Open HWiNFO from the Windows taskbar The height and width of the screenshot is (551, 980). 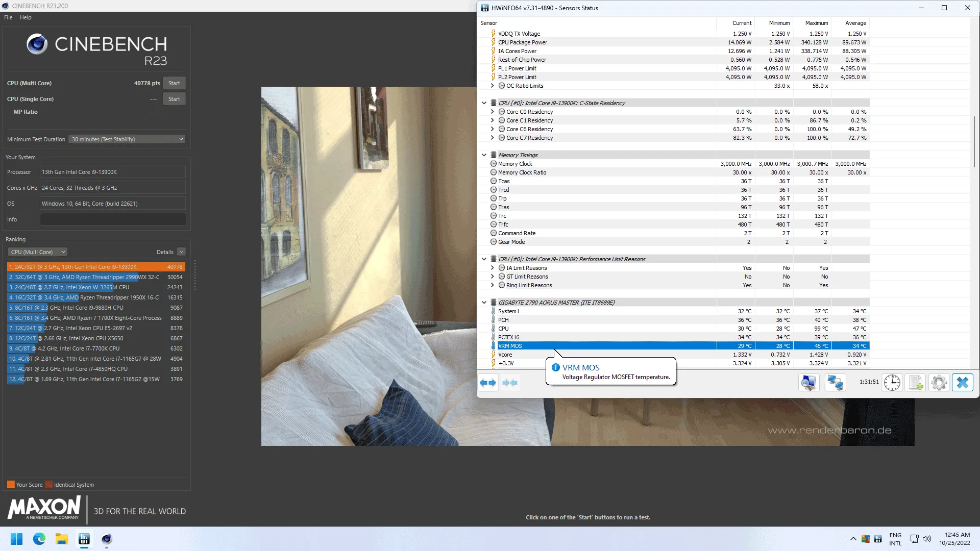84,539
